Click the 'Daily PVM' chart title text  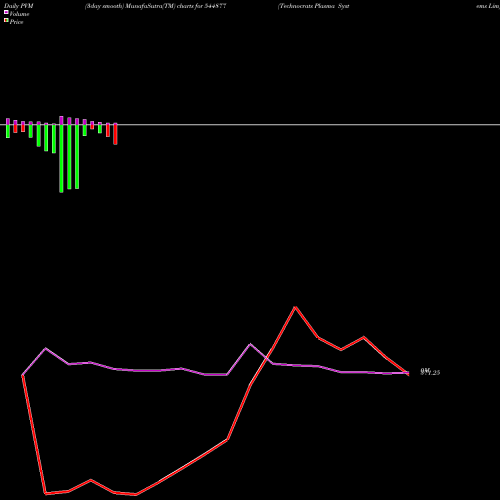(x=19, y=6)
